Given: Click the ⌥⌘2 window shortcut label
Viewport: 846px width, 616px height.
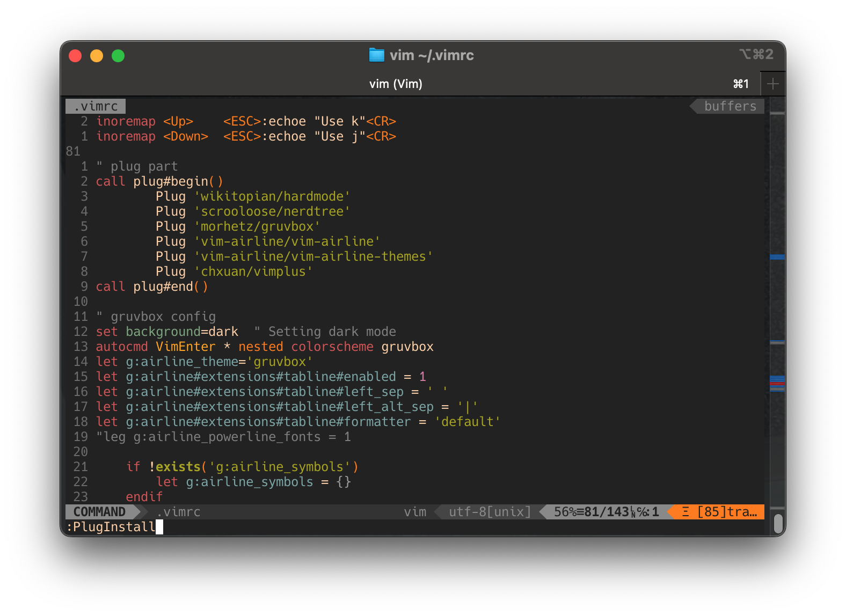Looking at the screenshot, I should coord(756,54).
